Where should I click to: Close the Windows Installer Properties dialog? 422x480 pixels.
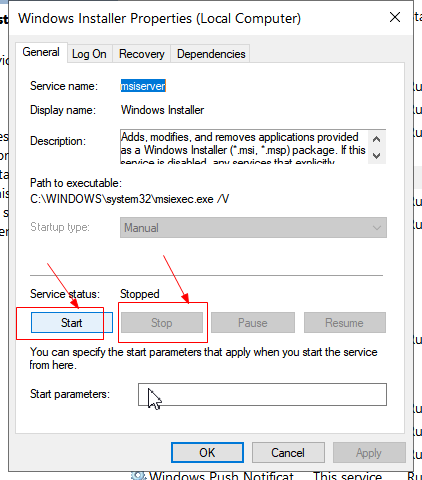point(395,17)
